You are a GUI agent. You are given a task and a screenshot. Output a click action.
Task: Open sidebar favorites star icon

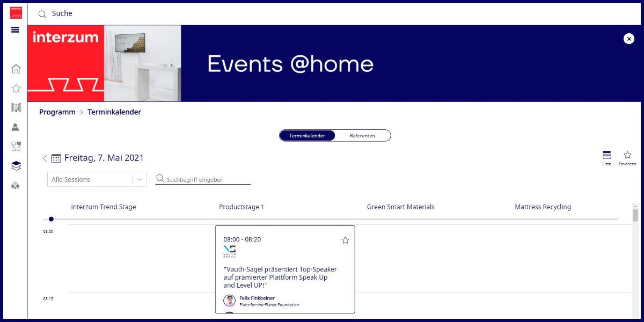coord(16,88)
